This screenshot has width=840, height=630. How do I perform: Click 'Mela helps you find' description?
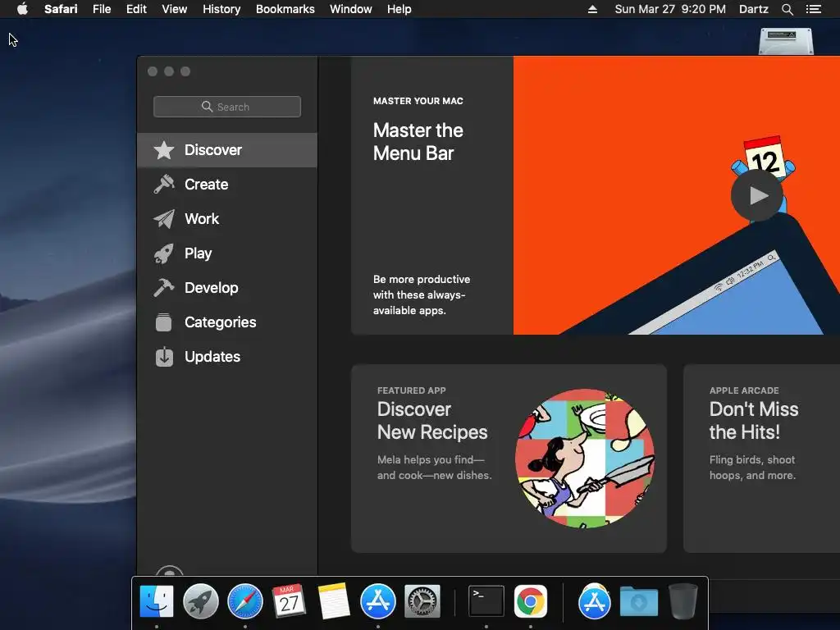click(434, 467)
